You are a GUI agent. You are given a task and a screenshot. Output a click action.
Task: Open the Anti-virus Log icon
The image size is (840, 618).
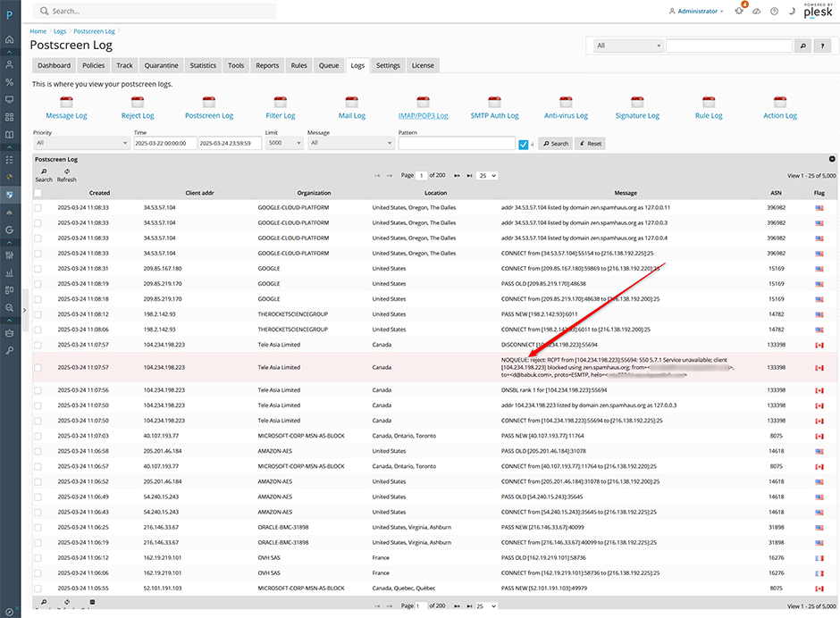[566, 101]
